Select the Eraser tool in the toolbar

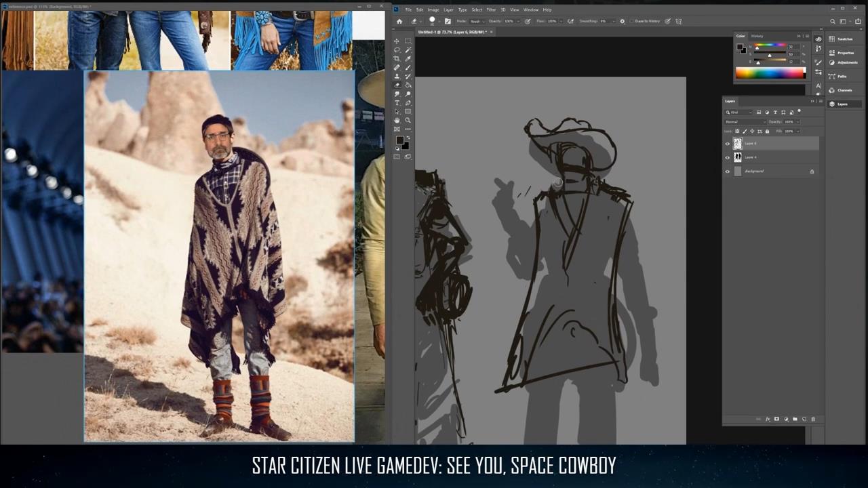(397, 85)
